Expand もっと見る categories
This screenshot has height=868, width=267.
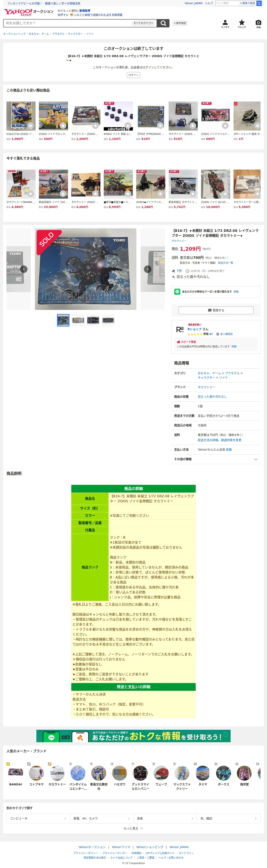pyautogui.click(x=133, y=828)
